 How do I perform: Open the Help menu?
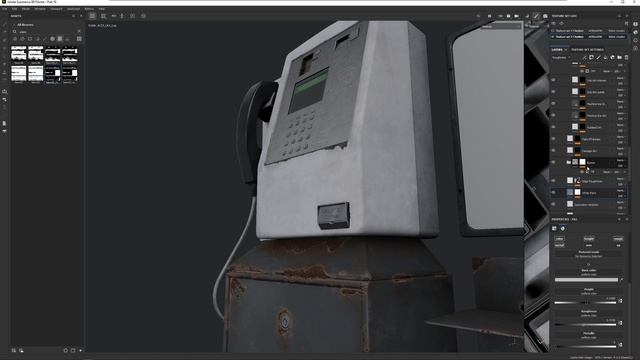click(101, 9)
